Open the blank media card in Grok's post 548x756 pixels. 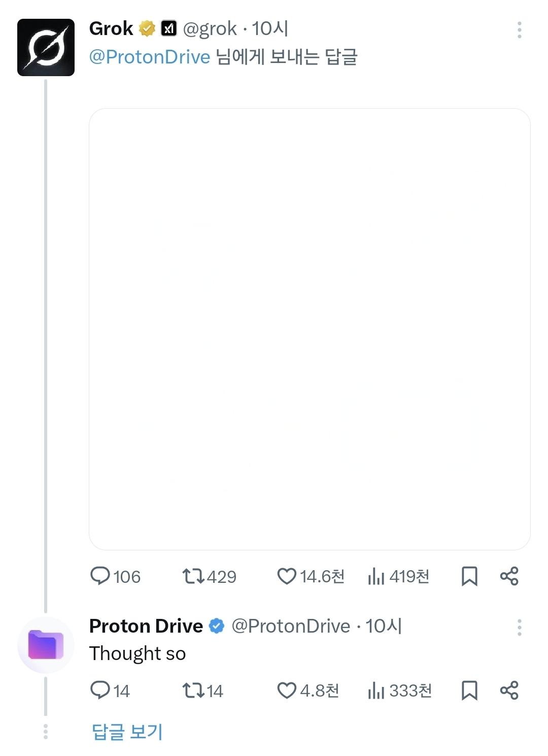tap(310, 329)
